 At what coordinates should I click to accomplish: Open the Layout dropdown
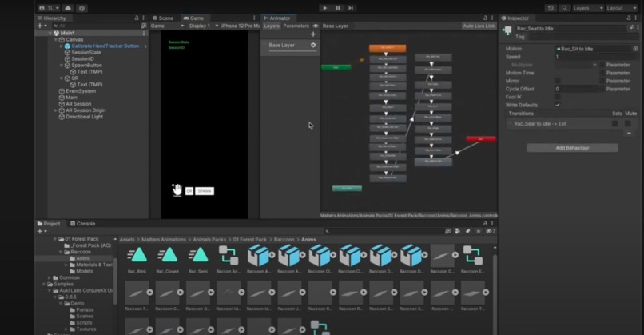coord(621,8)
